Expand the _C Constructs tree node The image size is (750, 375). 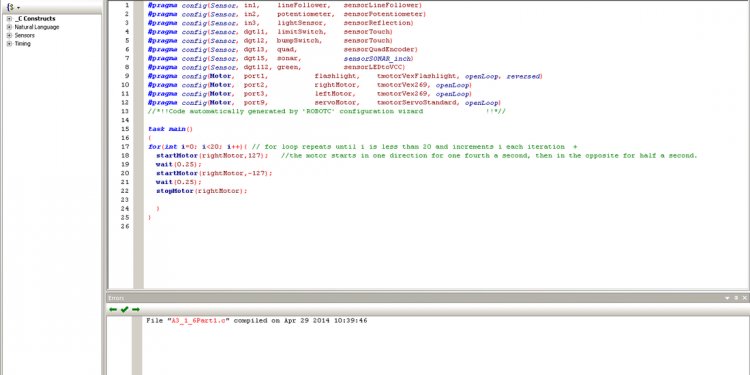pyautogui.click(x=9, y=19)
